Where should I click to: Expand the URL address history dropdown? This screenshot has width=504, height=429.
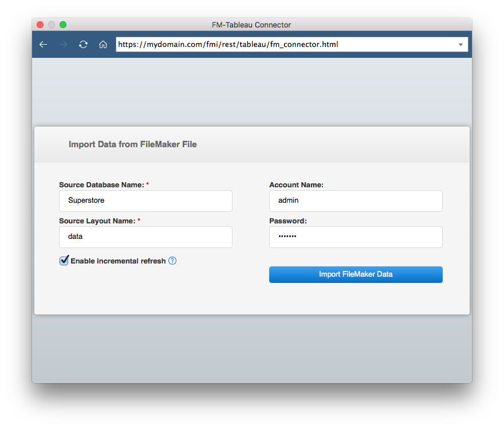click(x=461, y=45)
